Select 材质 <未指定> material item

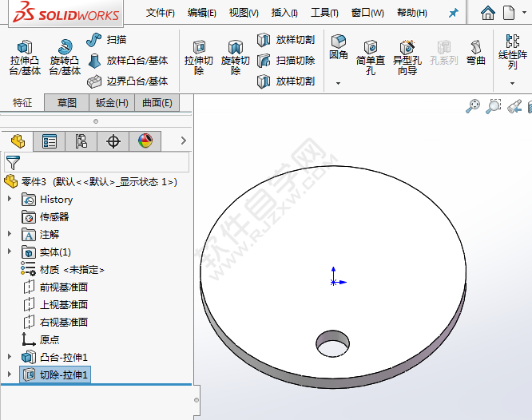point(62,270)
